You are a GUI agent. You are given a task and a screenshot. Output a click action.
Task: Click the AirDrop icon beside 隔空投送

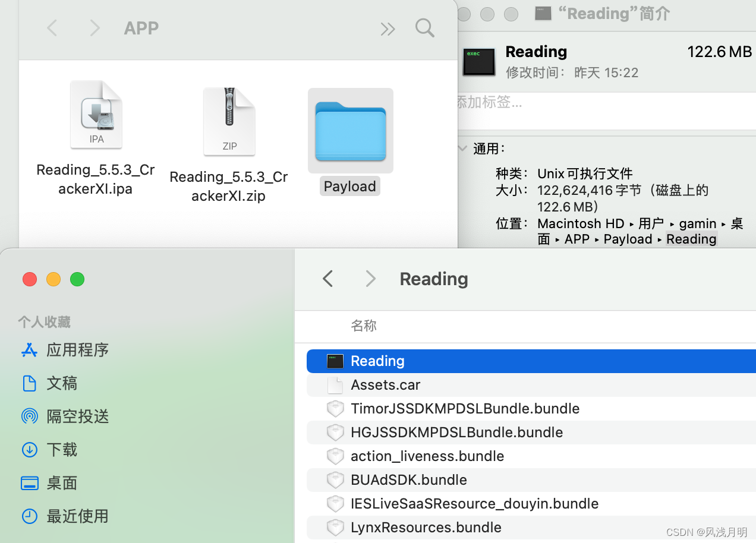[30, 416]
